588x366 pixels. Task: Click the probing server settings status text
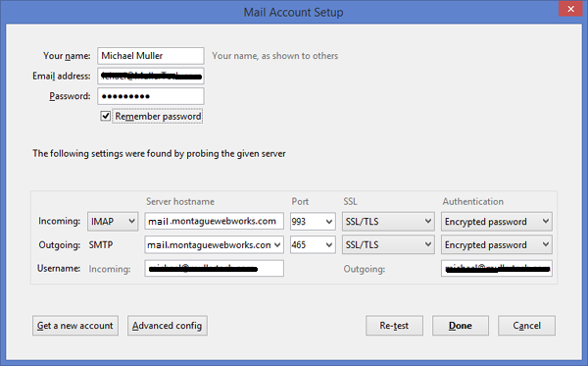pyautogui.click(x=159, y=153)
